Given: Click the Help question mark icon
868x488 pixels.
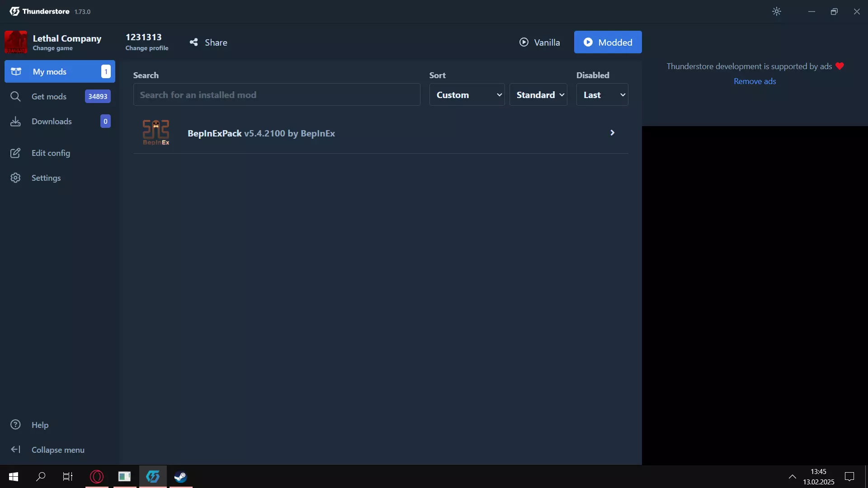Looking at the screenshot, I should pos(16,425).
